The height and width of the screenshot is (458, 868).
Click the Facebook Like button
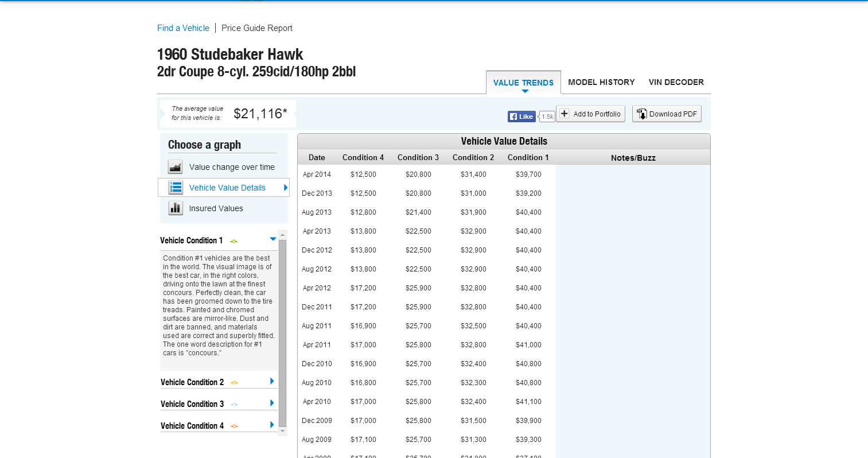[x=521, y=117]
